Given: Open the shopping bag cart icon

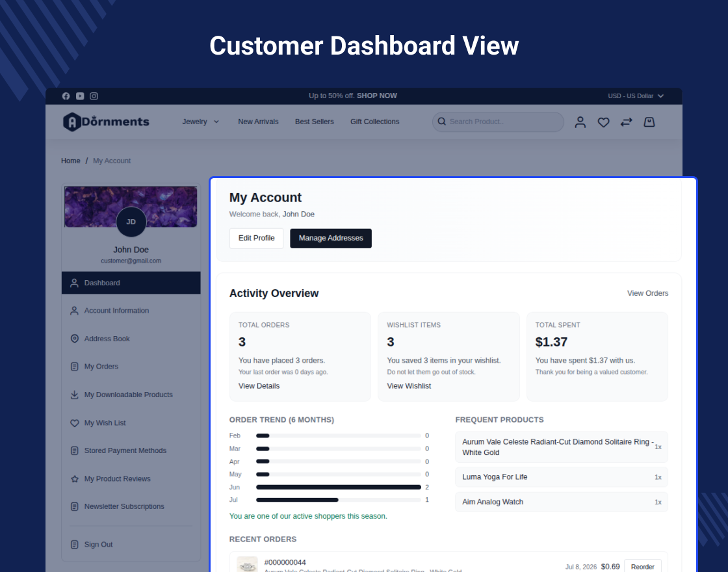Looking at the screenshot, I should click(649, 122).
